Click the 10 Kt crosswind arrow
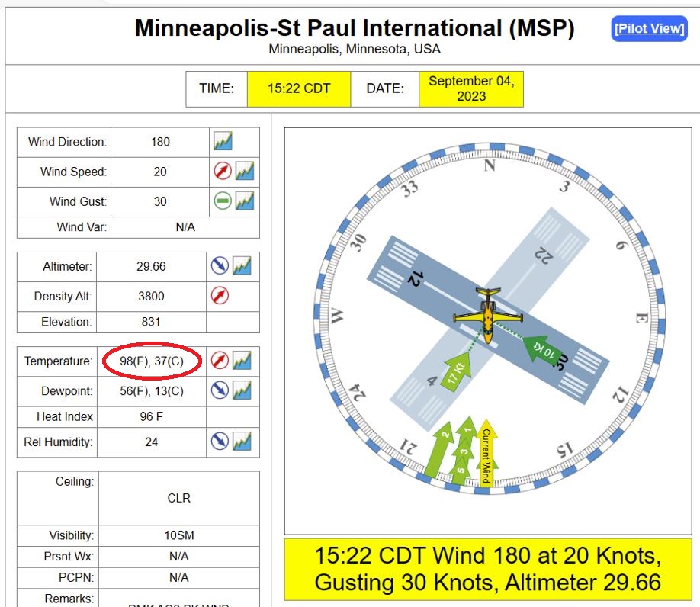 tap(543, 348)
